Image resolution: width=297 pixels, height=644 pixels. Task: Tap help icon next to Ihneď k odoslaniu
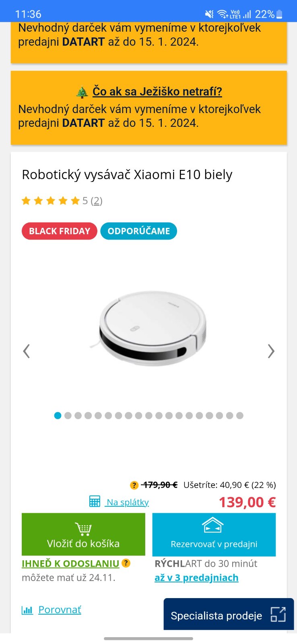click(x=126, y=563)
